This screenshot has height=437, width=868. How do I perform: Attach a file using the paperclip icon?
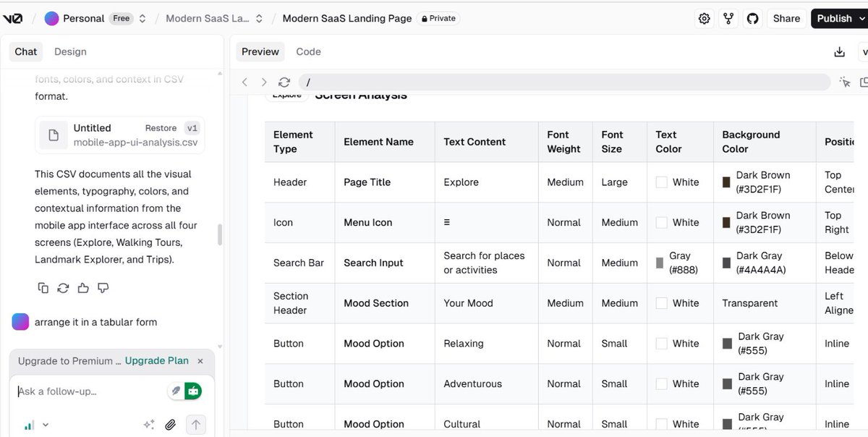(171, 425)
